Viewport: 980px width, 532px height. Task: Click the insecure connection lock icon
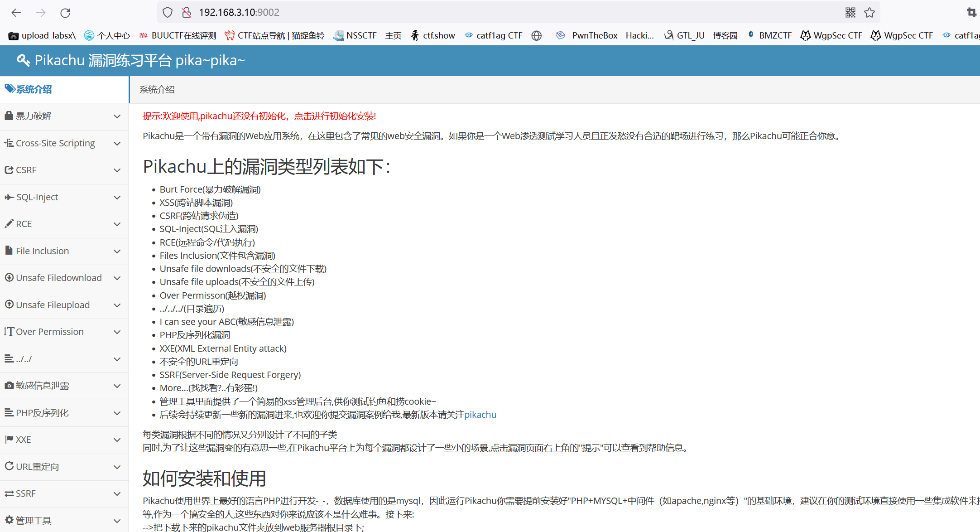186,12
